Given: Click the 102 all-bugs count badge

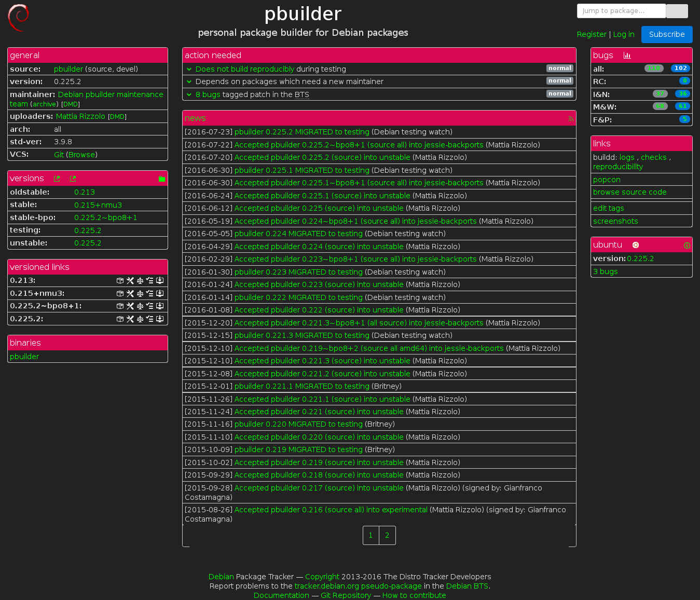Looking at the screenshot, I should pos(680,69).
